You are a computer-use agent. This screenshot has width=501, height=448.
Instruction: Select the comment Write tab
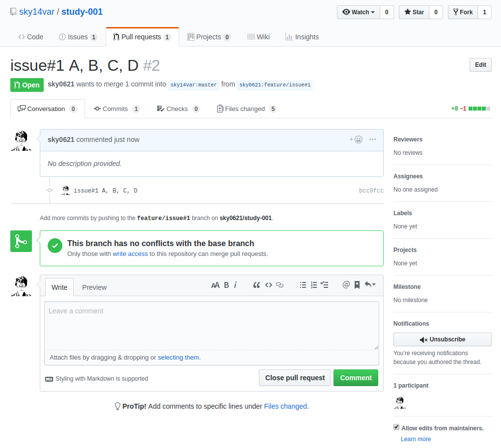point(59,287)
